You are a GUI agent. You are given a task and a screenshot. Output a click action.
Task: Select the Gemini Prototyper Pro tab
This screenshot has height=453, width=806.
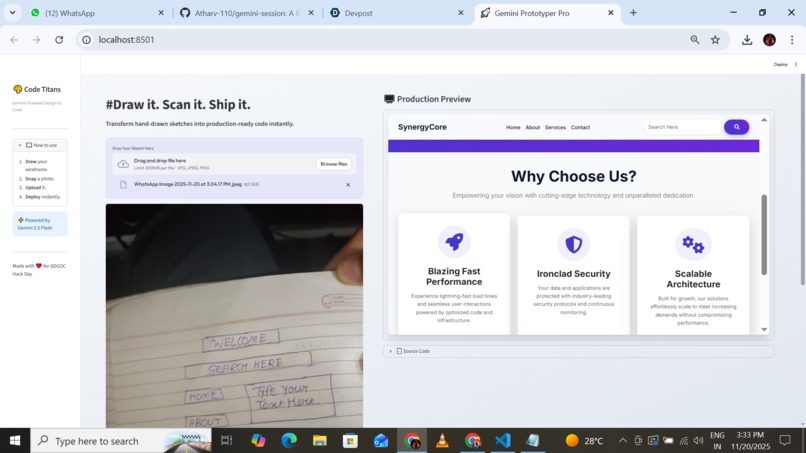tap(546, 13)
